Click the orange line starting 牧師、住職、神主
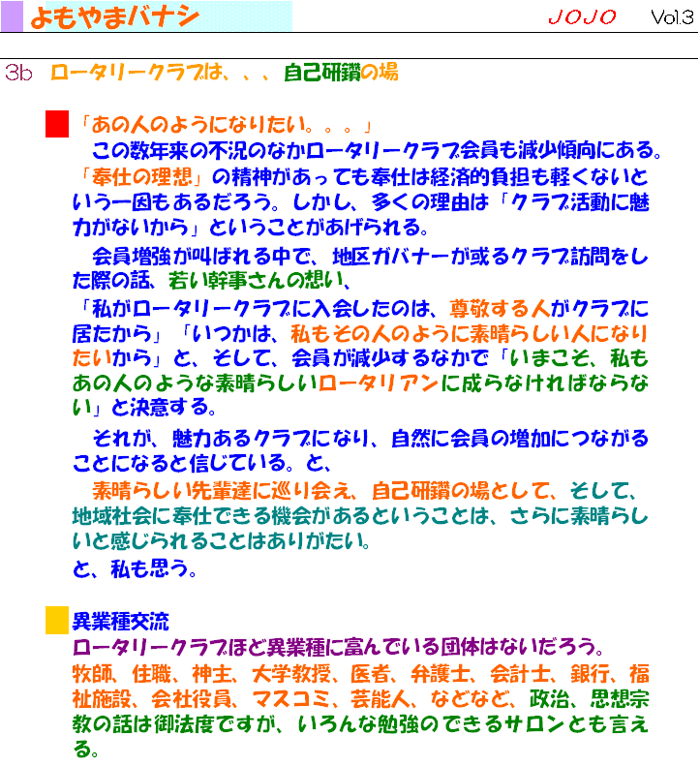Viewport: 700px width, 766px height. click(x=360, y=675)
